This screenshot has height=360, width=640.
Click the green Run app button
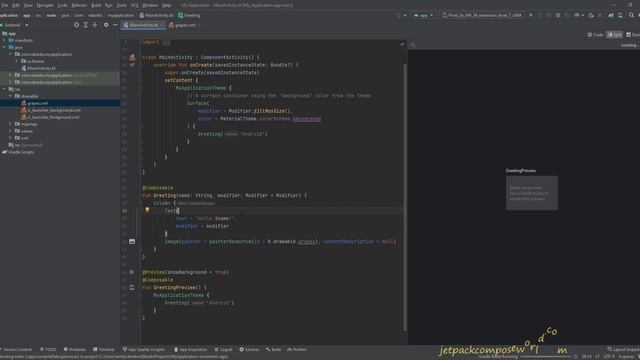(x=531, y=15)
